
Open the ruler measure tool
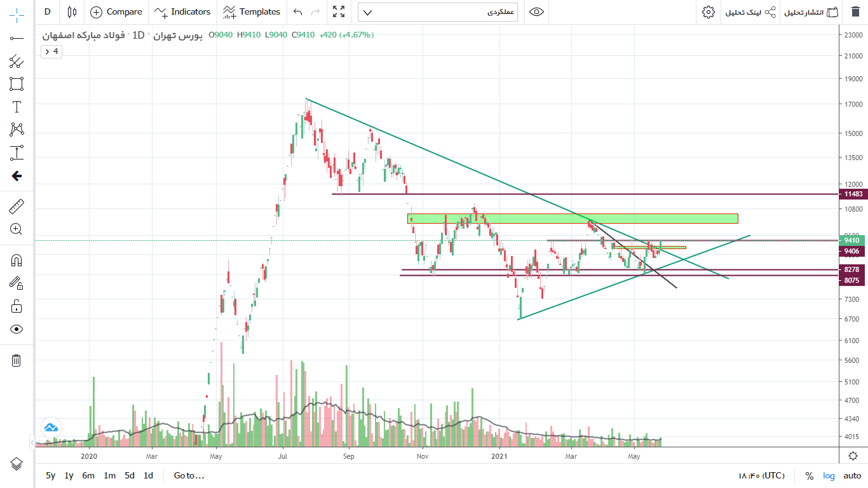point(17,207)
